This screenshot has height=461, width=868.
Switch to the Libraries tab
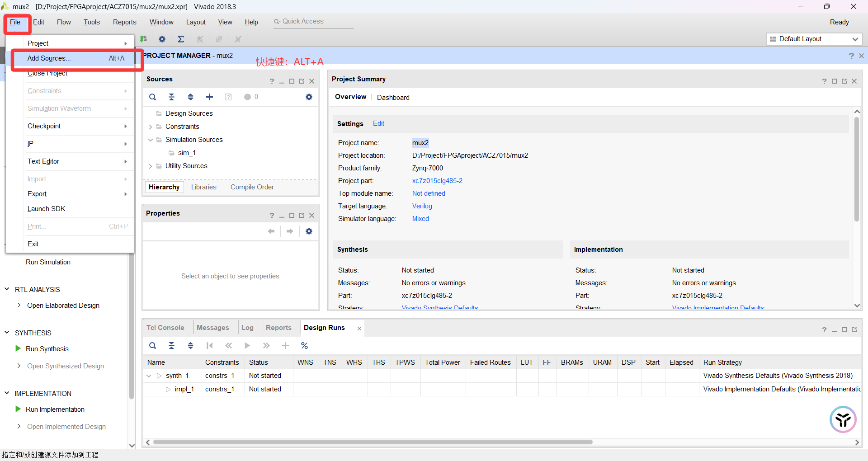(204, 187)
